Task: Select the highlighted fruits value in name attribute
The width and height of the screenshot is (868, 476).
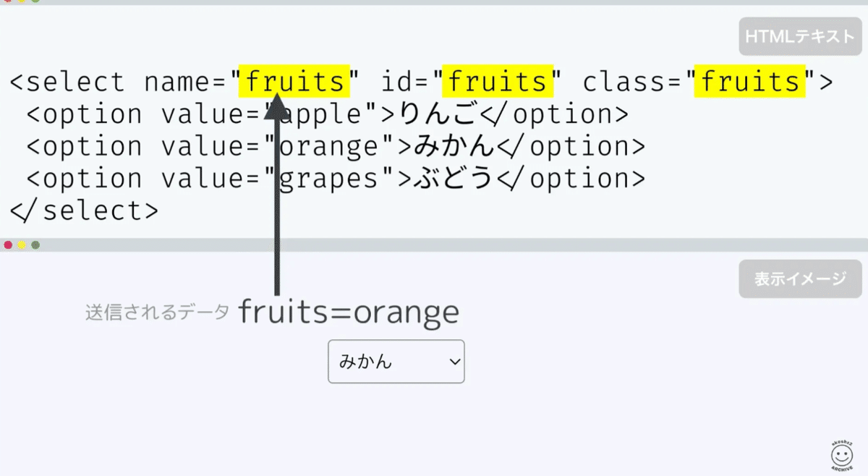Action: 294,82
